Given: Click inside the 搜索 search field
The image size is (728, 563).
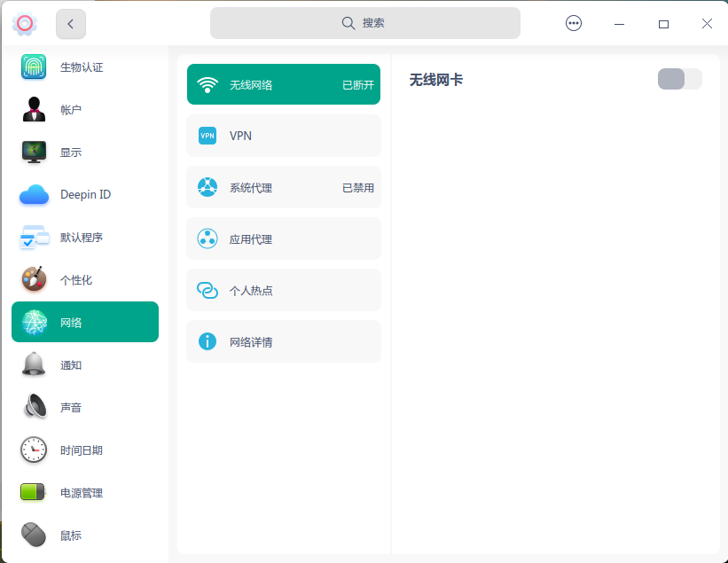Looking at the screenshot, I should 364,22.
